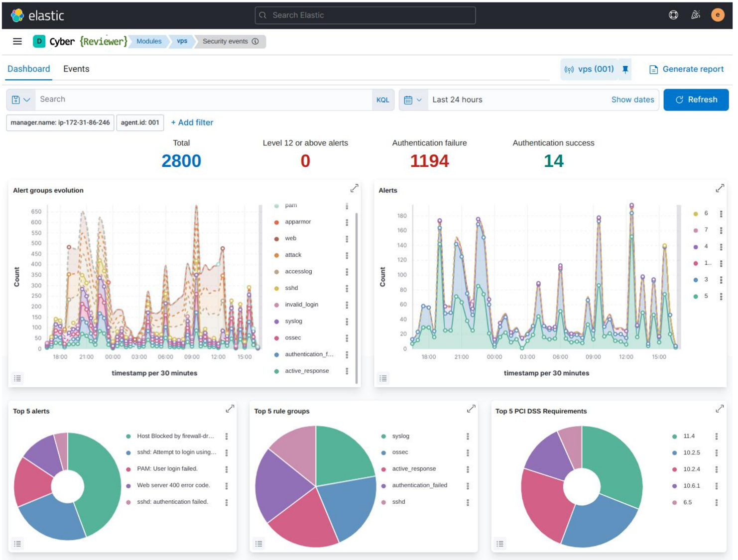The width and height of the screenshot is (738, 560).
Task: Click the help lifebuoy icon in header
Action: 673,15
